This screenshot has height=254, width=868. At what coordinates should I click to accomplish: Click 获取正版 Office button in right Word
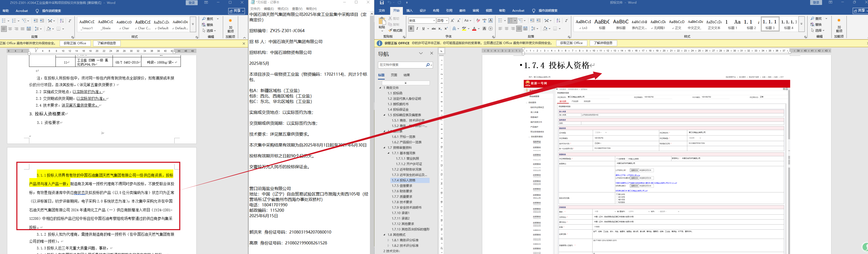571,43
